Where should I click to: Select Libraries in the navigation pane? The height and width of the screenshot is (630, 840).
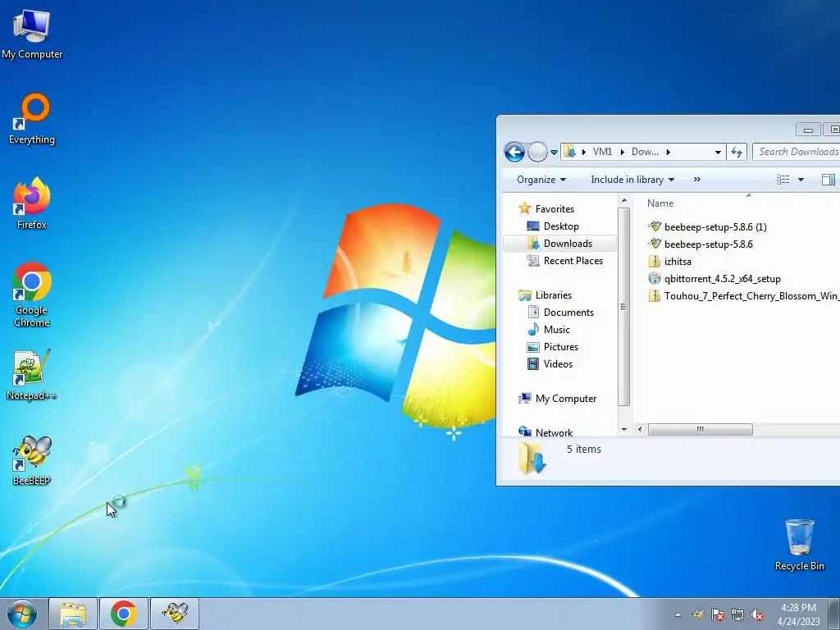554,295
